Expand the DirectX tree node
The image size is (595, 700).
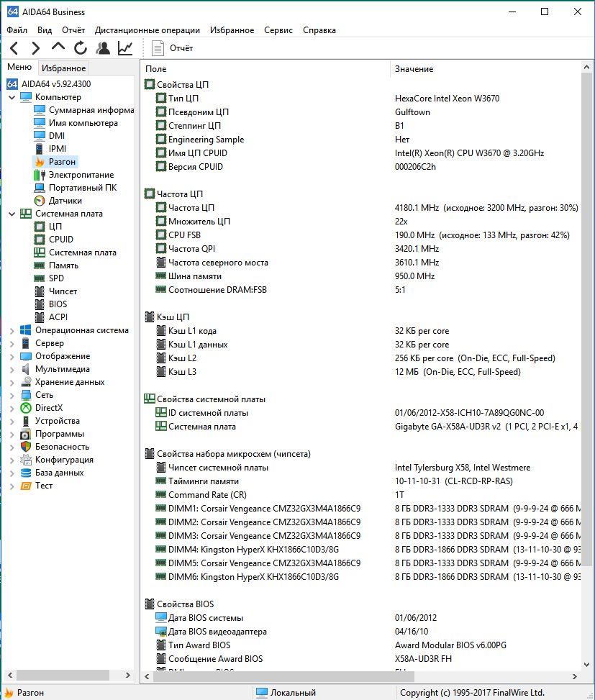pos(12,408)
